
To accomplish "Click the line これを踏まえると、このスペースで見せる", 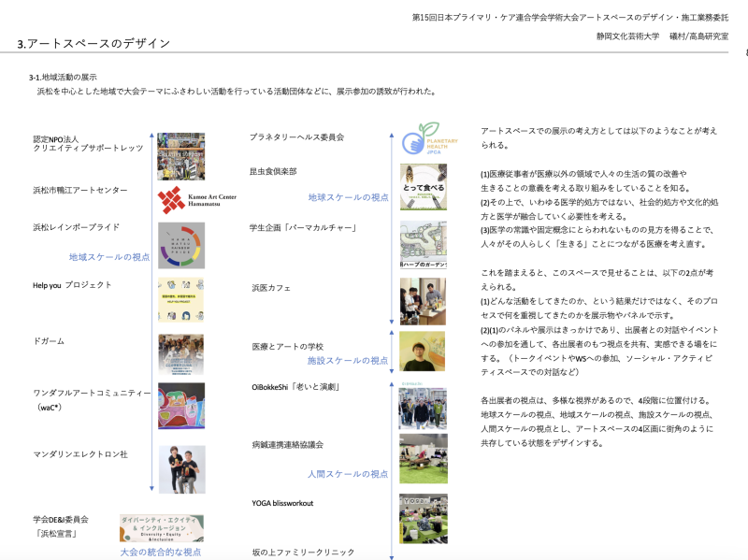I will [597, 273].
